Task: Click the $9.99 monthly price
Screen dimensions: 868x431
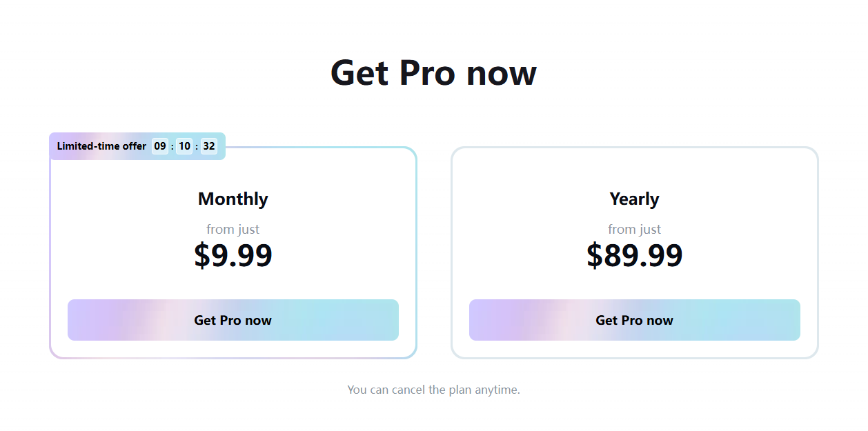Action: coord(233,256)
